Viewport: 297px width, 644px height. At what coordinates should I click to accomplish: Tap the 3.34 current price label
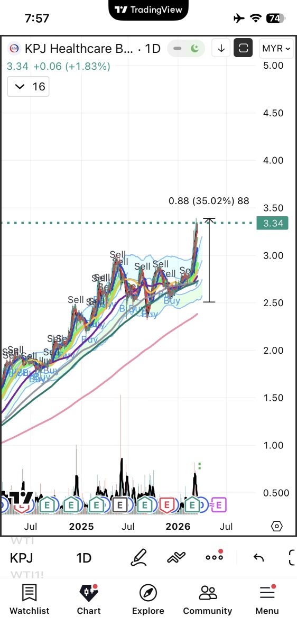pyautogui.click(x=273, y=223)
